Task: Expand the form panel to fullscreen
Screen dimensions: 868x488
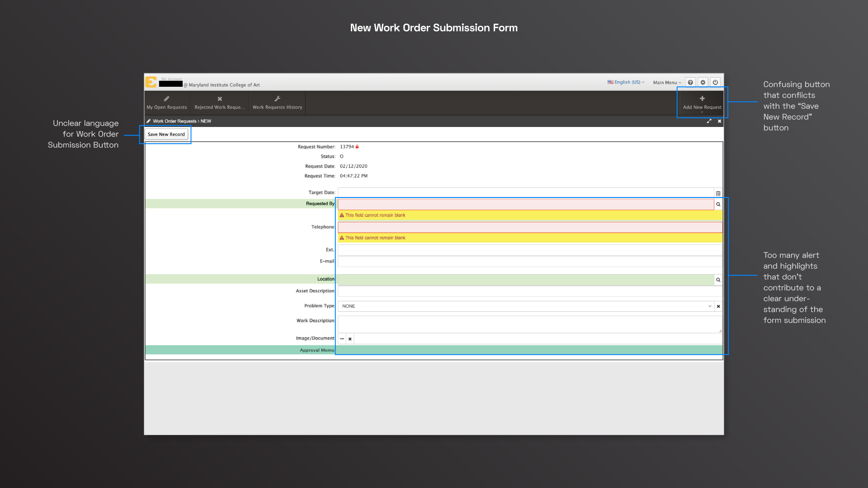Action: [709, 121]
